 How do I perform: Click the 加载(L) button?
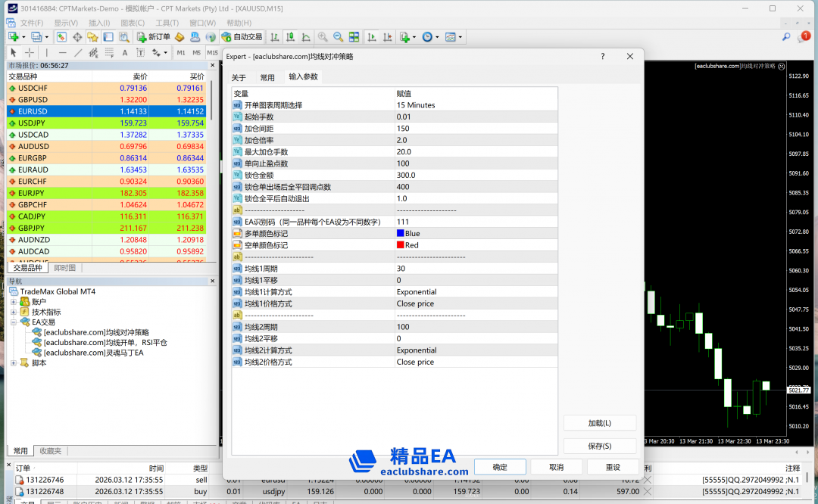[x=599, y=423]
